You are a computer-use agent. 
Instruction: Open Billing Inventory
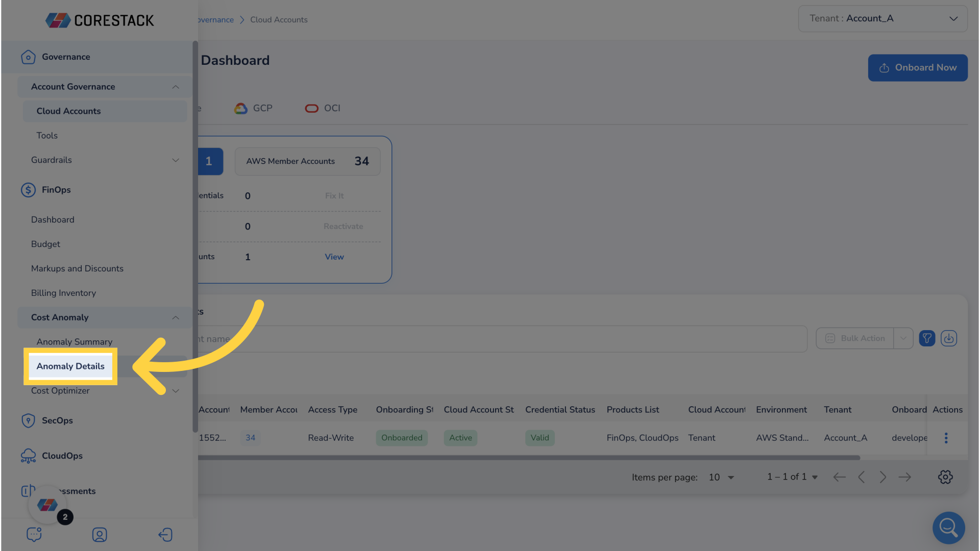pos(63,293)
